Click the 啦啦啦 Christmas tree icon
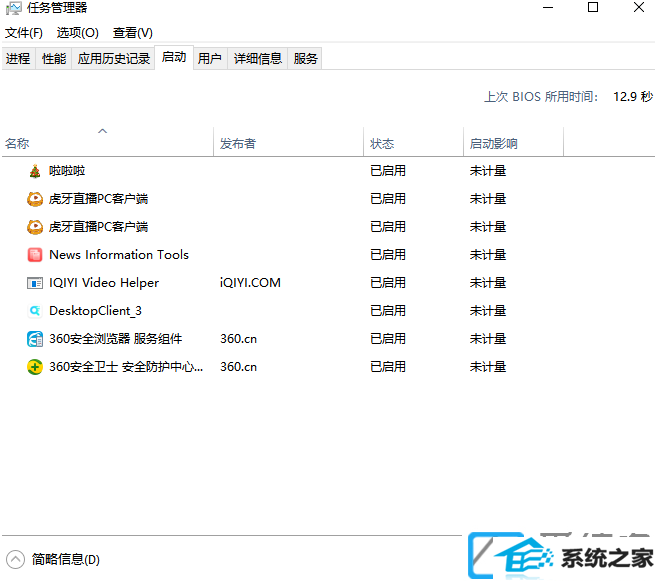The width and height of the screenshot is (662, 585). (x=35, y=171)
